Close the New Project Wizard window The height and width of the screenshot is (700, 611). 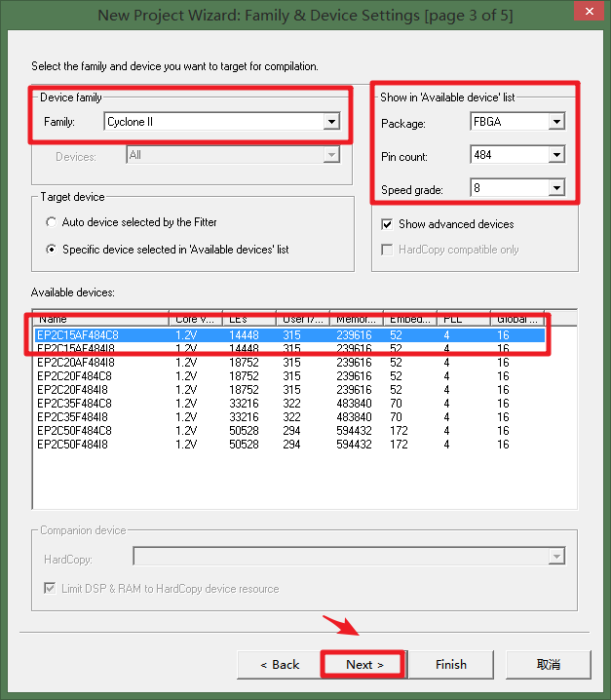[590, 11]
